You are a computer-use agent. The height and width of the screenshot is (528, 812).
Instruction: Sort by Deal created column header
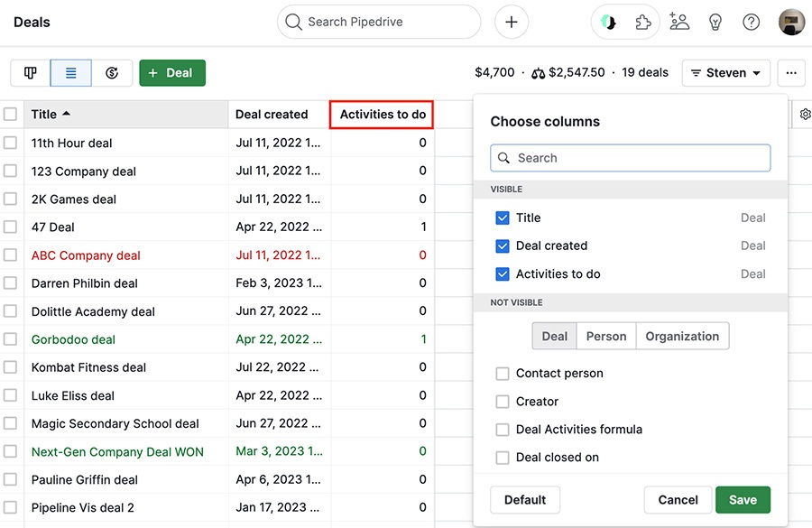tap(279, 114)
